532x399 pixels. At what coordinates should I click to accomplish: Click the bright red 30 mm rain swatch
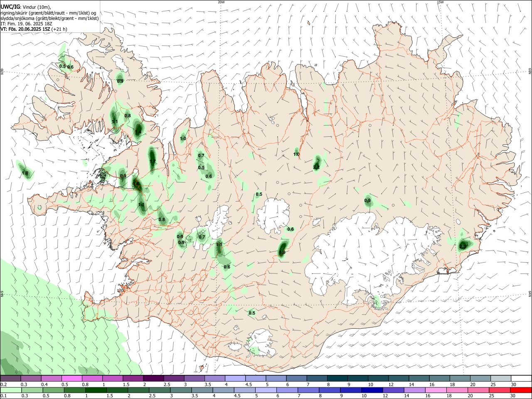tap(521, 390)
